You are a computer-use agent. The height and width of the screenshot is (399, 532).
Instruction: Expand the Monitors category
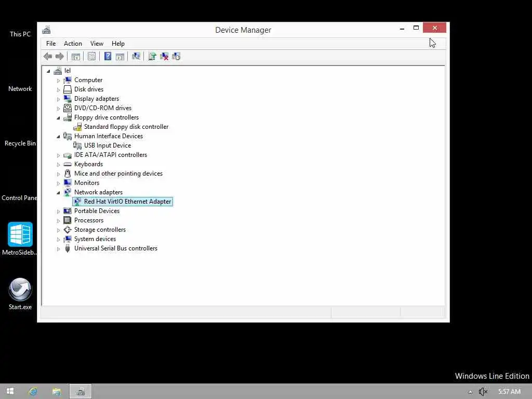[x=58, y=183]
